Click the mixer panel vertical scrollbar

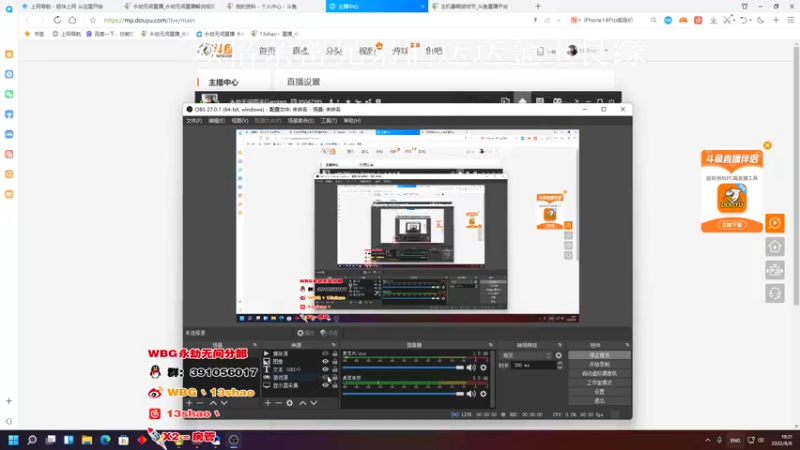click(x=492, y=378)
